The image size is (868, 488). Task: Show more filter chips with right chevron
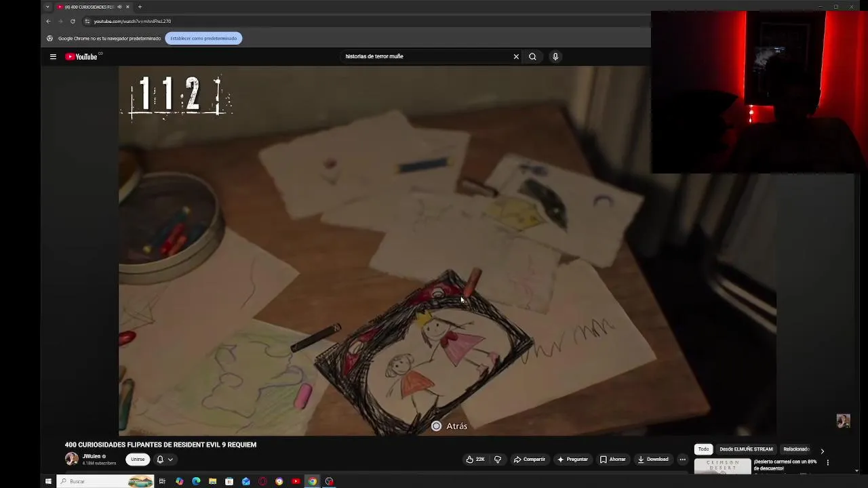822,451
